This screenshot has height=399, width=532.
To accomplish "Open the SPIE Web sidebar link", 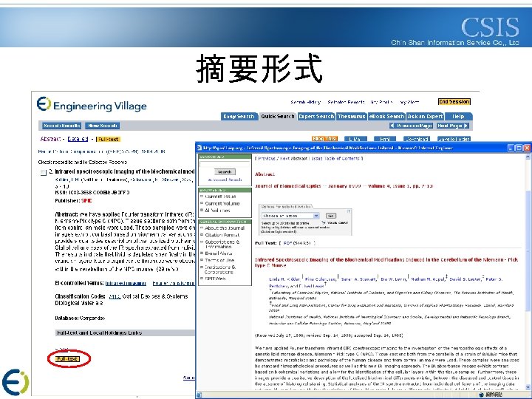I will tap(215, 279).
